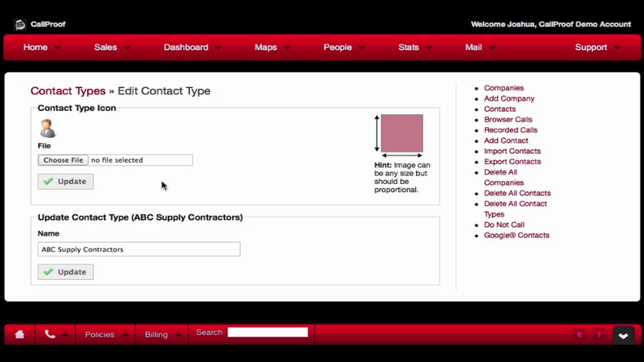Expand the Support menu arrow
This screenshot has height=362, width=644.
point(617,48)
